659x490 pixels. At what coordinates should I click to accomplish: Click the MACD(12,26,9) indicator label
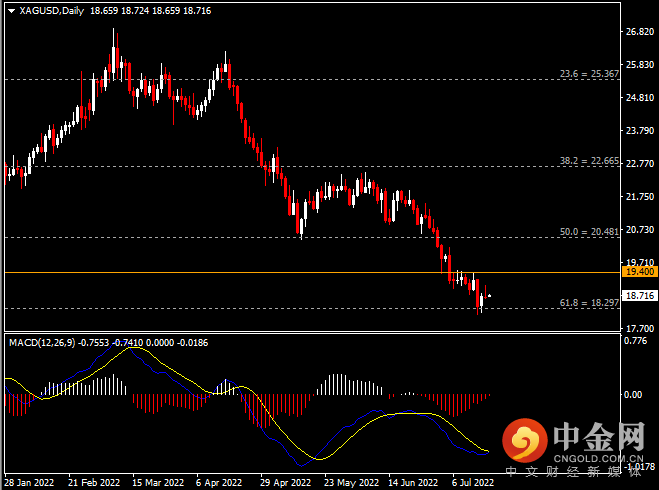(x=42, y=343)
